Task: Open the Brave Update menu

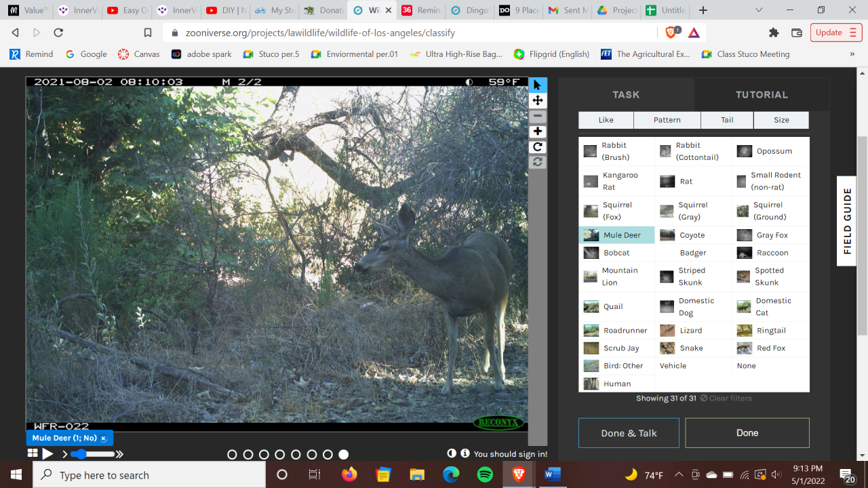Action: coord(835,33)
